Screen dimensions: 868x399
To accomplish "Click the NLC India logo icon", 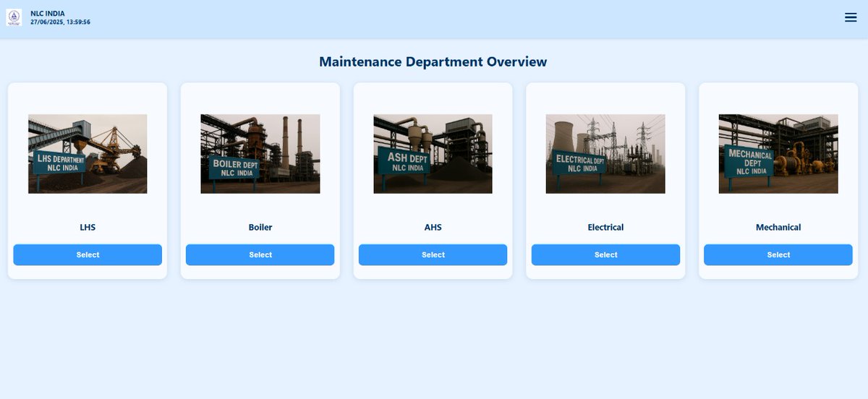I will (x=14, y=17).
